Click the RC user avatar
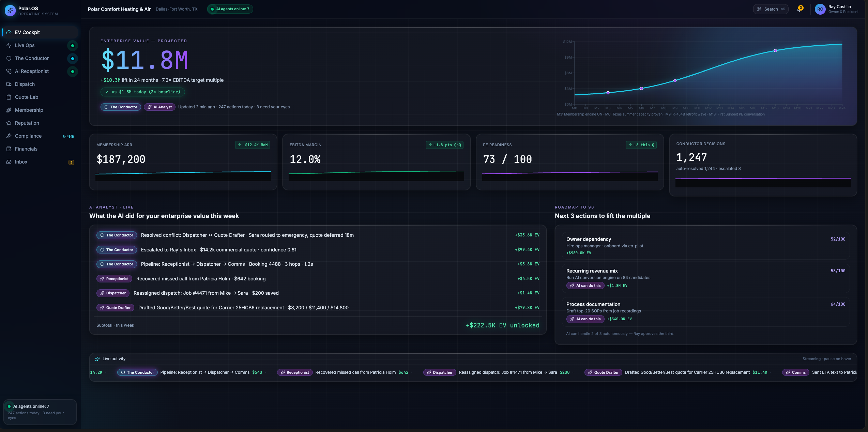 (820, 9)
